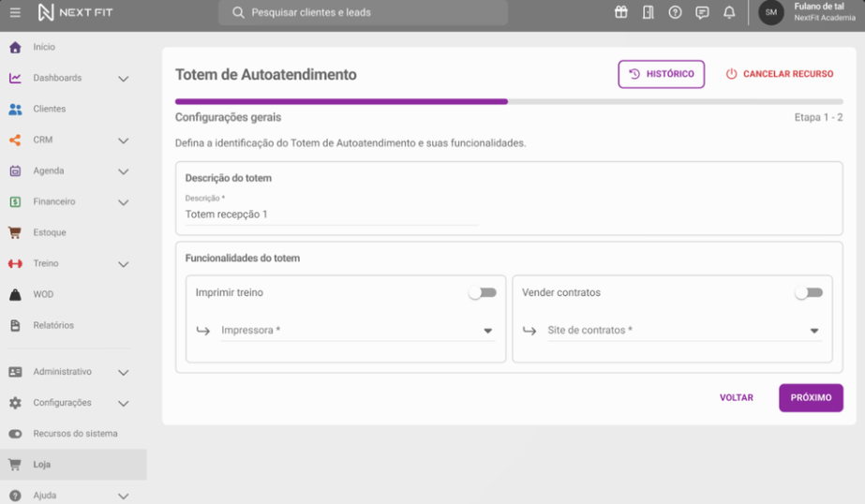Open the Impressora dropdown
Screen dimensions: 865x504
click(x=358, y=331)
